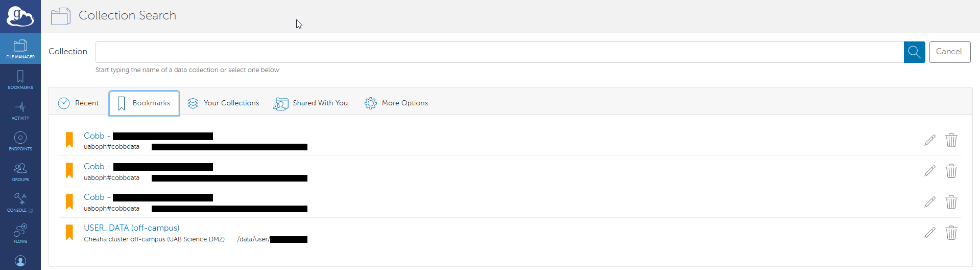Screen dimensions: 980x270
Task: Open File Manager in sidebar
Action: [x=20, y=49]
